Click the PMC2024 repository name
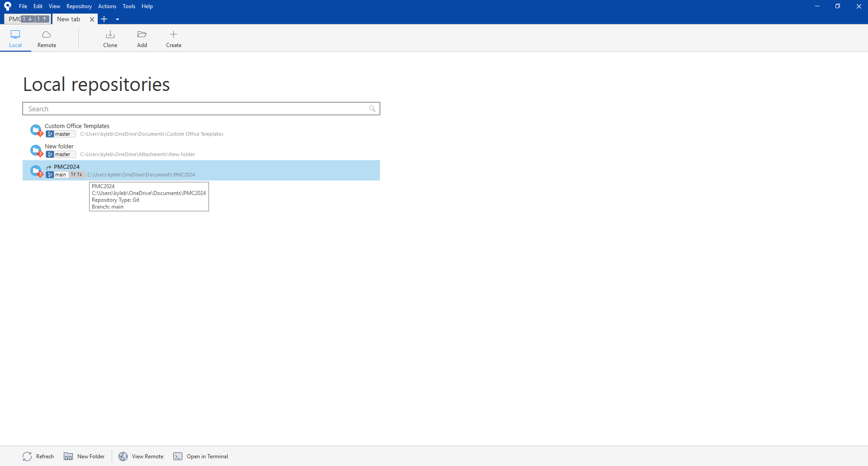Image resolution: width=868 pixels, height=466 pixels. (x=66, y=166)
